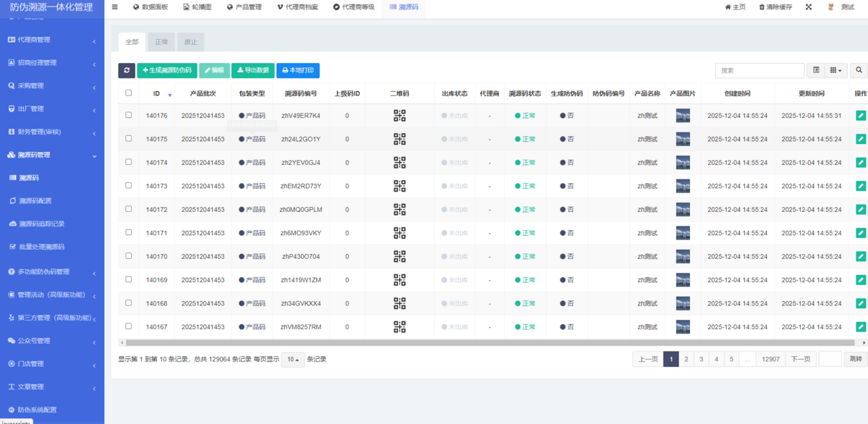
Task: Switch to the 正常 tab
Action: (x=161, y=41)
